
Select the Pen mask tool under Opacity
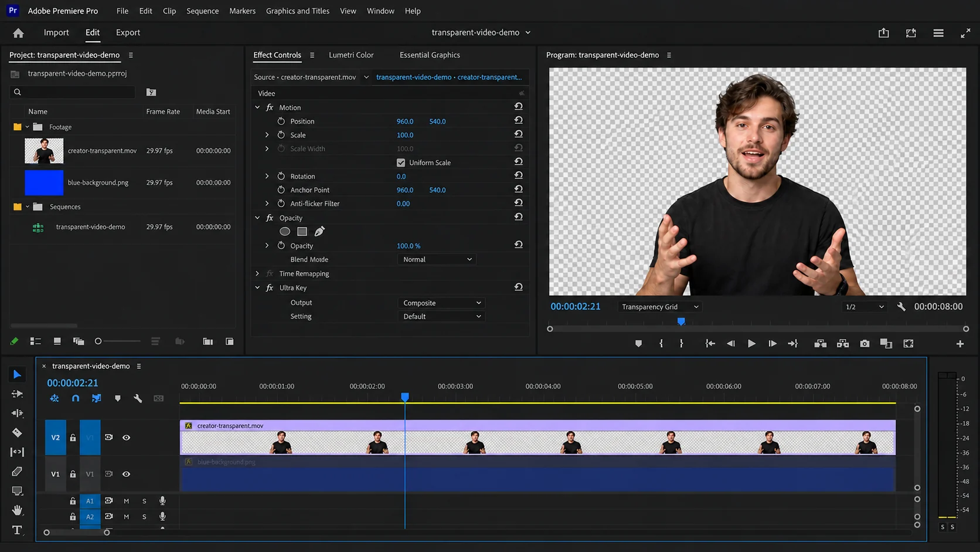319,232
